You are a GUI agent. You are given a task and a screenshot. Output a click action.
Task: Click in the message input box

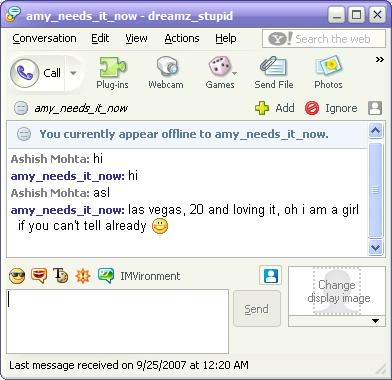(x=118, y=322)
